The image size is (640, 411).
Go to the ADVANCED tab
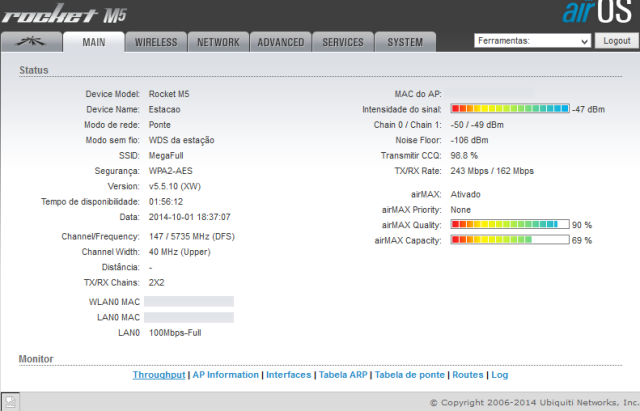pos(280,42)
